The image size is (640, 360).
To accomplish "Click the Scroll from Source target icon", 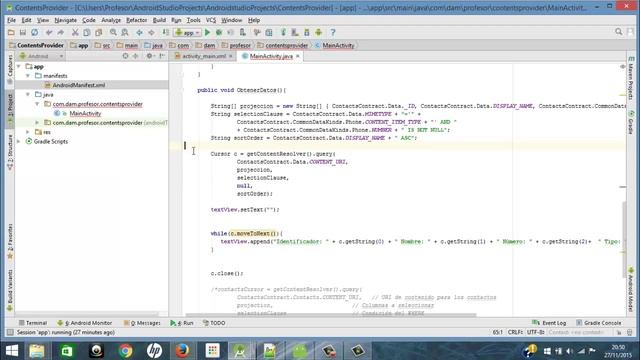I will [x=125, y=56].
